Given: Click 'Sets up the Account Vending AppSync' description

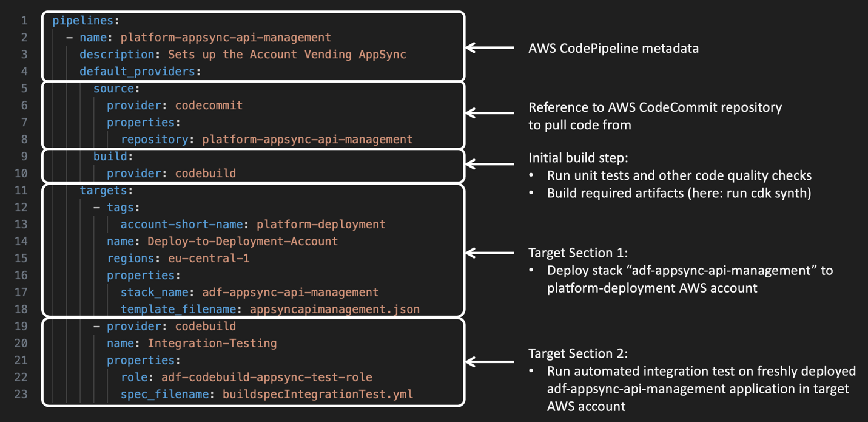Looking at the screenshot, I should pos(287,55).
